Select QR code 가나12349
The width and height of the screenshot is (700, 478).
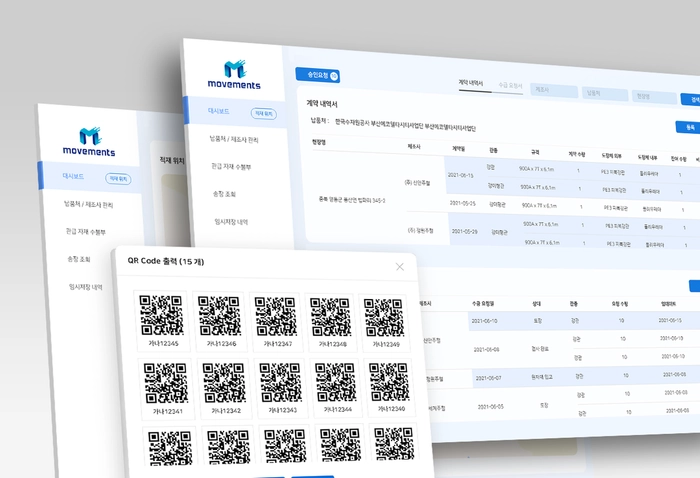[x=384, y=320]
